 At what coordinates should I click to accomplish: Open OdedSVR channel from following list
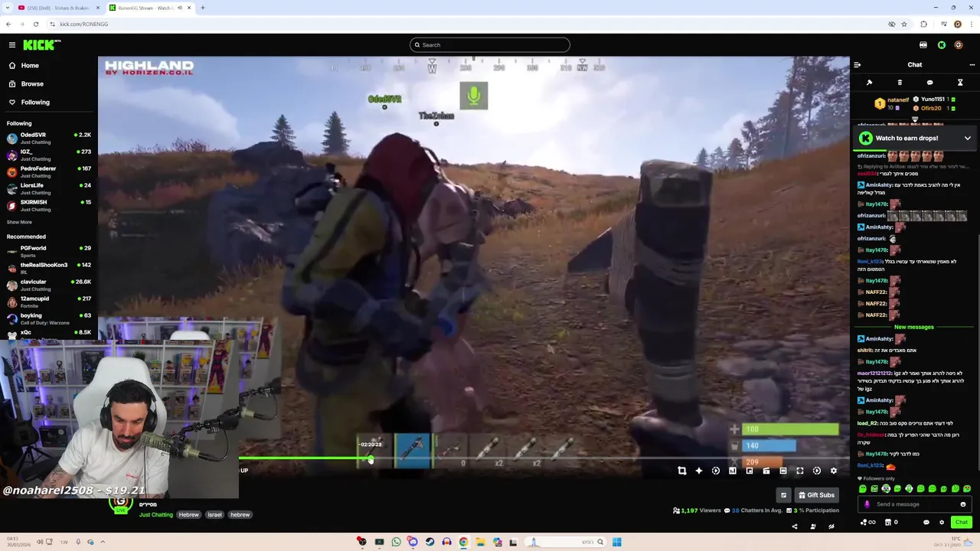[x=49, y=138]
